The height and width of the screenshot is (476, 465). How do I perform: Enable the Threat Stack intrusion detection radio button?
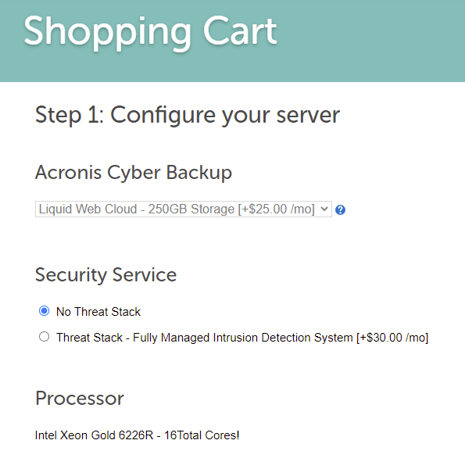44,337
